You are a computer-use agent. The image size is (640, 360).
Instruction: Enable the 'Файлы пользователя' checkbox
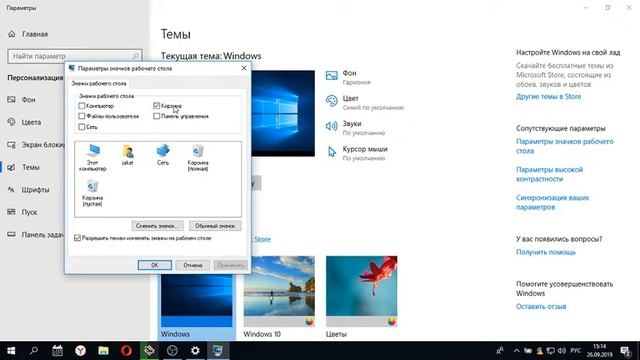[82, 116]
